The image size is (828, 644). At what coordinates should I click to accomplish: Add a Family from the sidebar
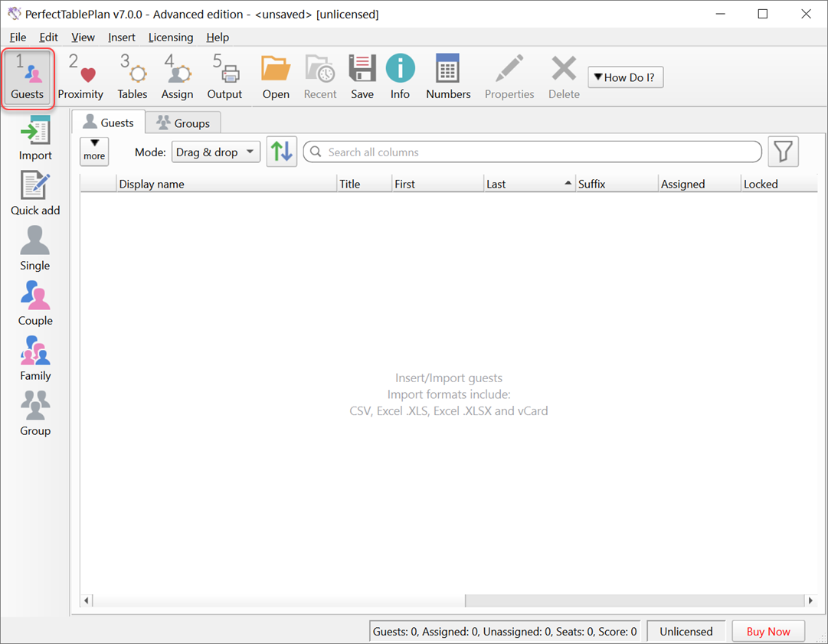34,357
